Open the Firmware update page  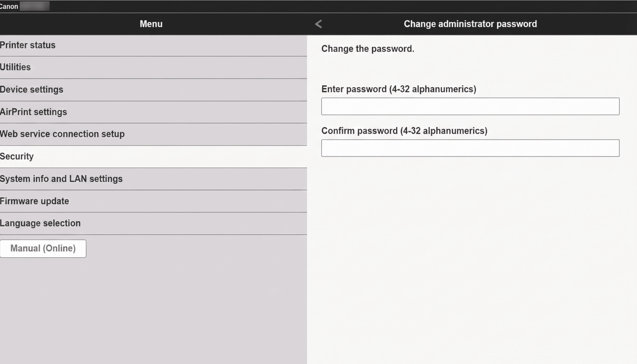pos(35,201)
